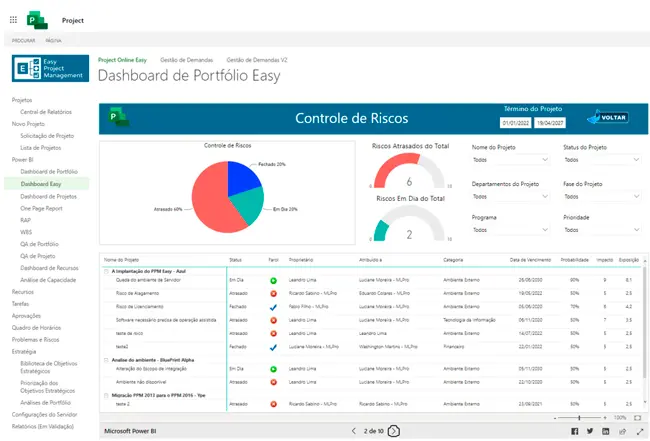Share the report on LinkedIn
This screenshot has height=441, width=650.
(x=606, y=431)
